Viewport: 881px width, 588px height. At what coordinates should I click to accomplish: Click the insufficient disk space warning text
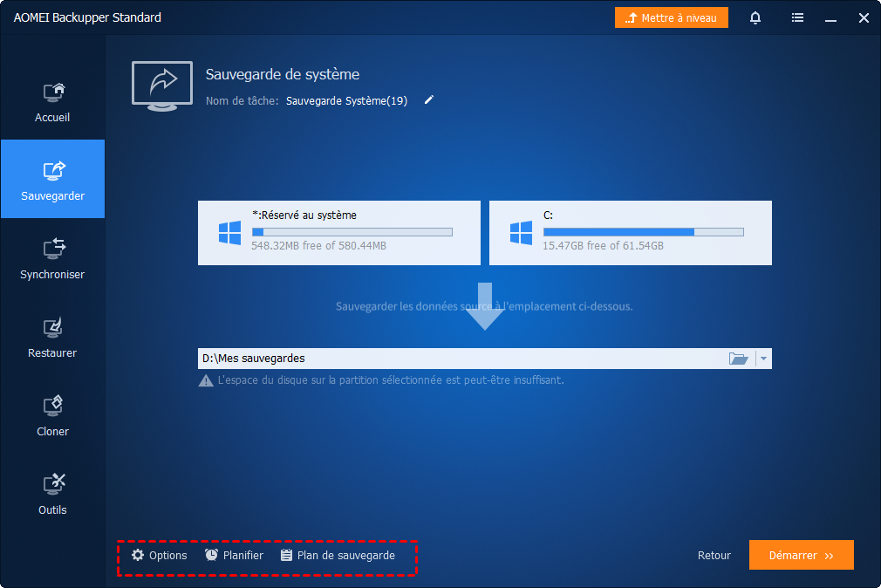(x=391, y=380)
